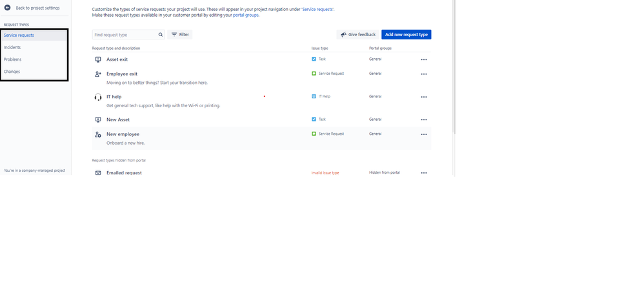Click Add new request type button
The height and width of the screenshot is (299, 644).
[x=406, y=34]
